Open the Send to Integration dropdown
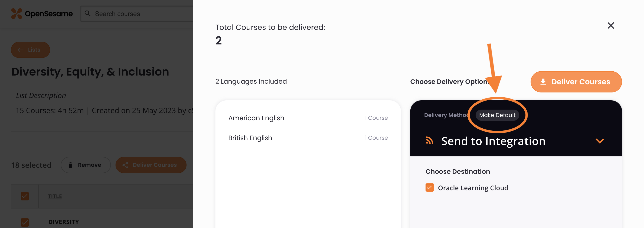Screen dimensions: 644x228 pyautogui.click(x=516, y=141)
